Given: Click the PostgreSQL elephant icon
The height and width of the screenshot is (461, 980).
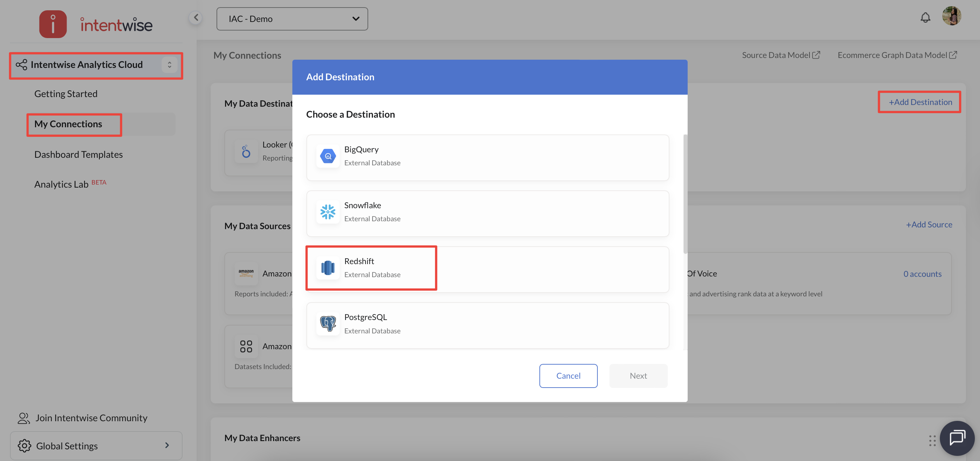Looking at the screenshot, I should point(328,324).
